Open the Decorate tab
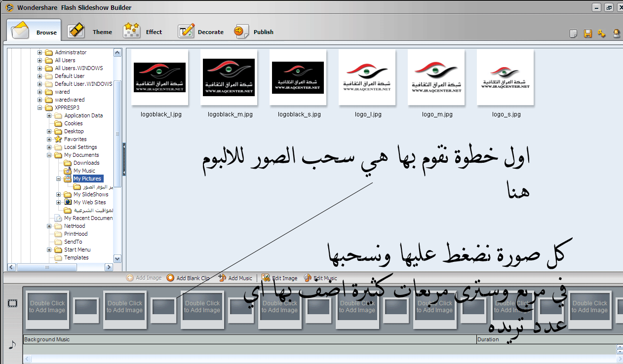 [201, 32]
